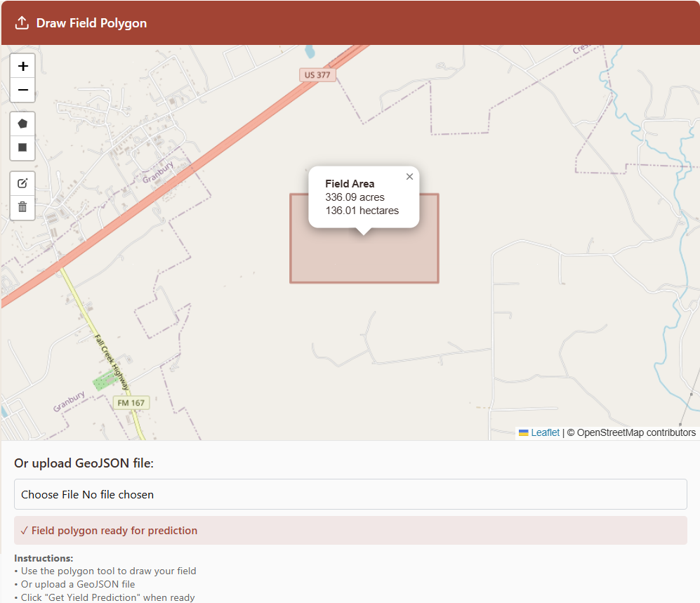This screenshot has height=603, width=700.
Task: Click the 336.09 acres value in popup
Action: coord(355,197)
